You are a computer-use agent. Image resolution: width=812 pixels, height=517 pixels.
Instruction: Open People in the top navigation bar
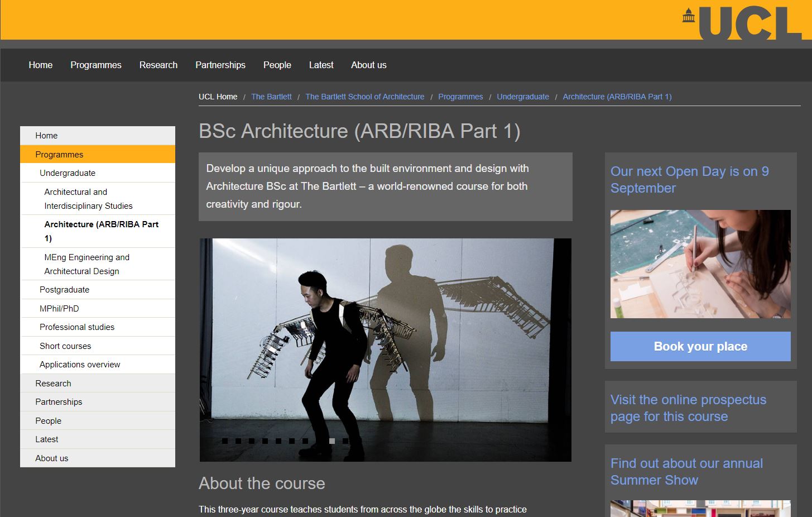pos(277,65)
